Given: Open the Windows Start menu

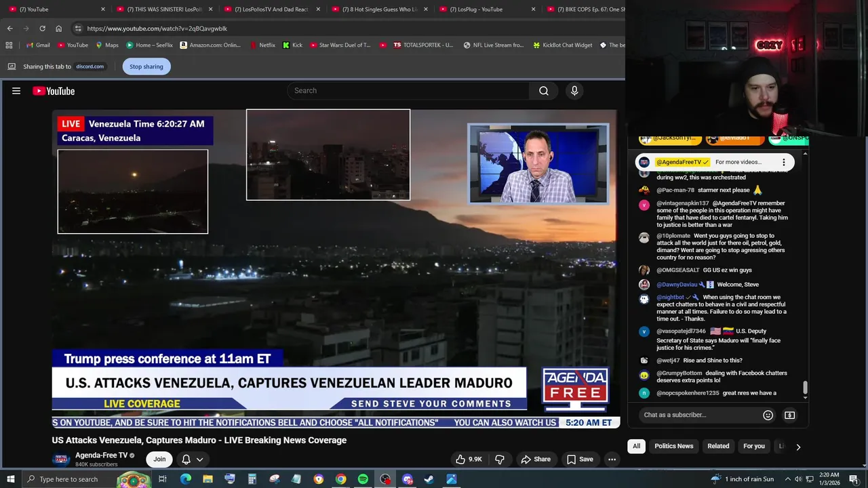Looking at the screenshot, I should coord(10,479).
